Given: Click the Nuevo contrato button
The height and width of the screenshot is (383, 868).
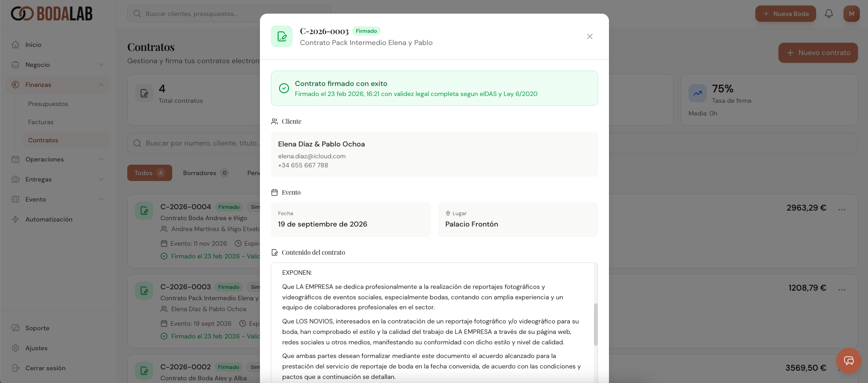Looking at the screenshot, I should (818, 53).
